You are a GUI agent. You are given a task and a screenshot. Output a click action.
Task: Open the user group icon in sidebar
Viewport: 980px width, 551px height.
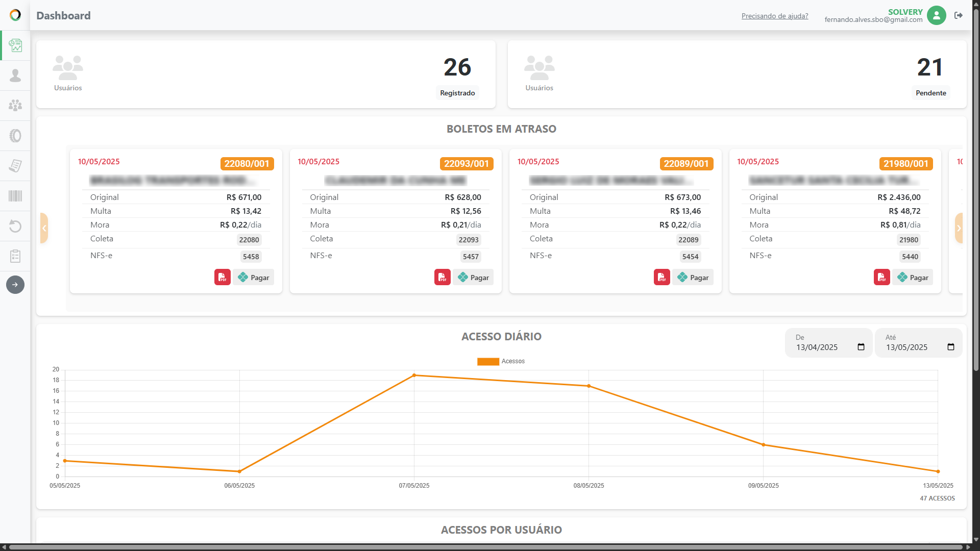click(x=15, y=106)
